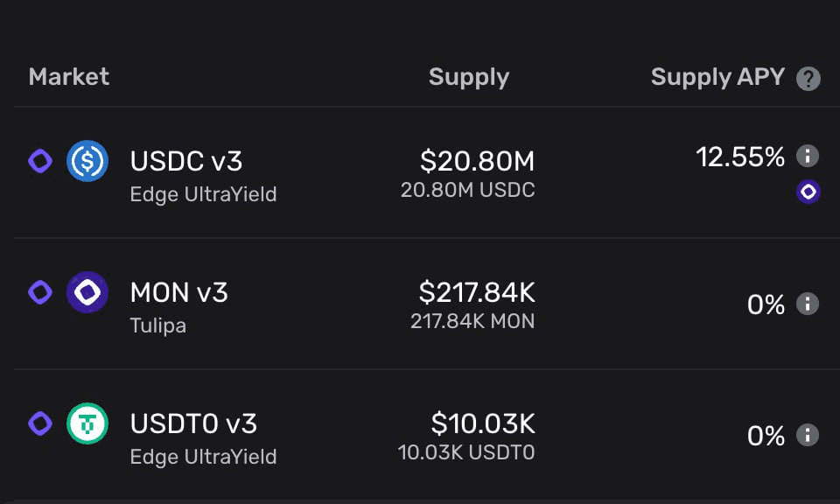Click the USDT0 token icon
Viewport: 840px width, 504px height.
point(87,423)
